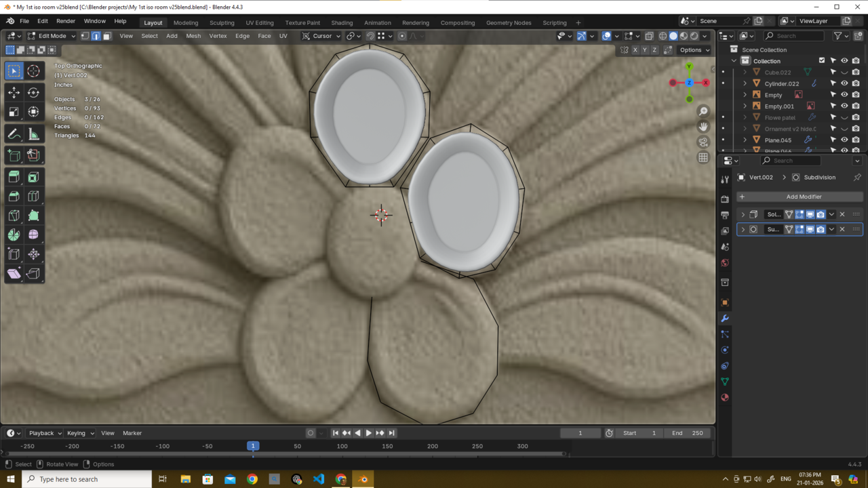Toggle render visibility of the Subdivision modifier
The image size is (868, 488).
pos(821,230)
